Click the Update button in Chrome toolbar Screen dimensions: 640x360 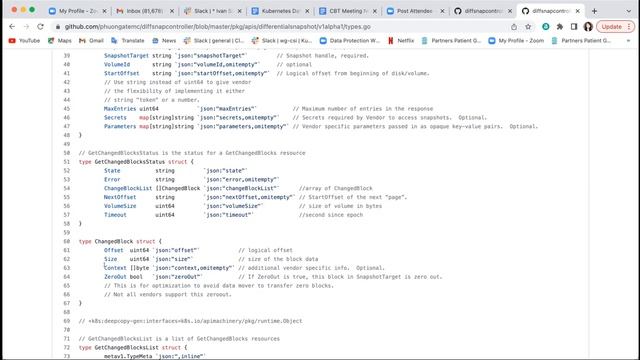tap(616, 27)
